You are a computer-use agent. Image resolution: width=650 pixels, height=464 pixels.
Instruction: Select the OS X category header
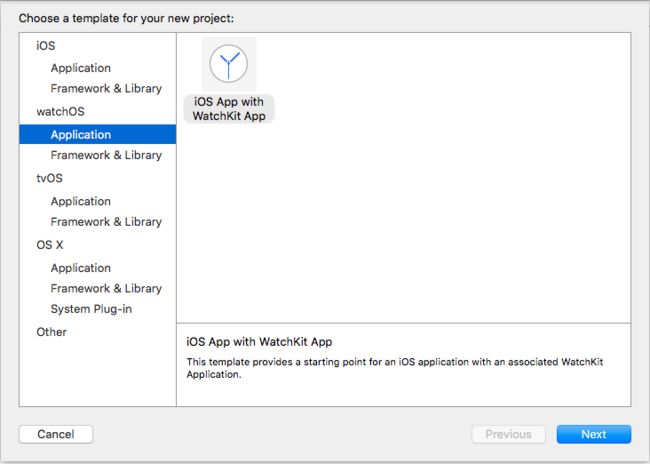[x=50, y=245]
